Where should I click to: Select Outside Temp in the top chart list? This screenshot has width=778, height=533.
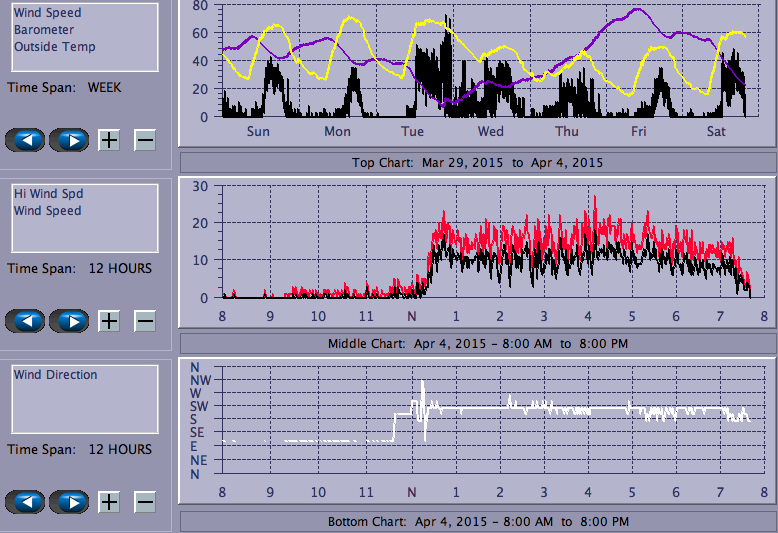55,47
